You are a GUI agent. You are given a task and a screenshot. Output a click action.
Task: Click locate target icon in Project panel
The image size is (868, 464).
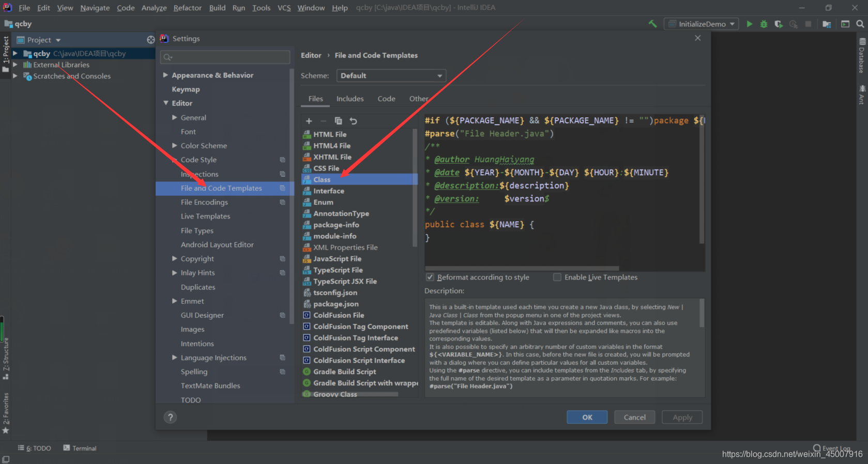point(150,40)
